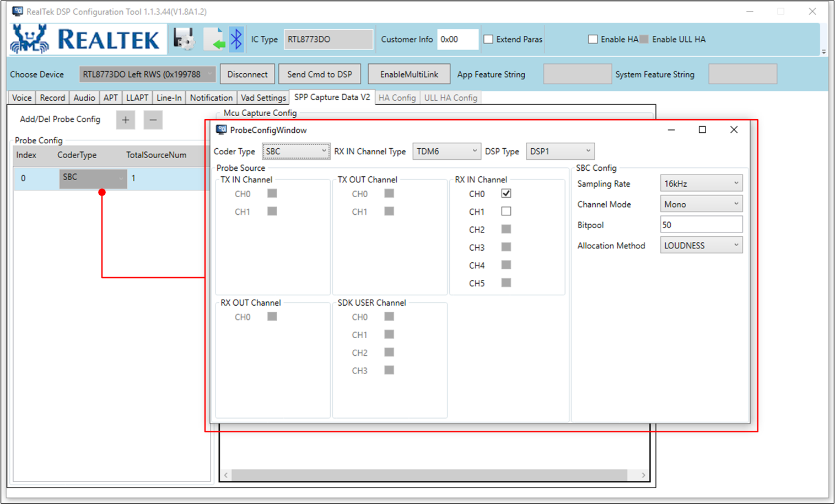Open the DSP Type dropdown
The width and height of the screenshot is (835, 504).
pyautogui.click(x=560, y=151)
